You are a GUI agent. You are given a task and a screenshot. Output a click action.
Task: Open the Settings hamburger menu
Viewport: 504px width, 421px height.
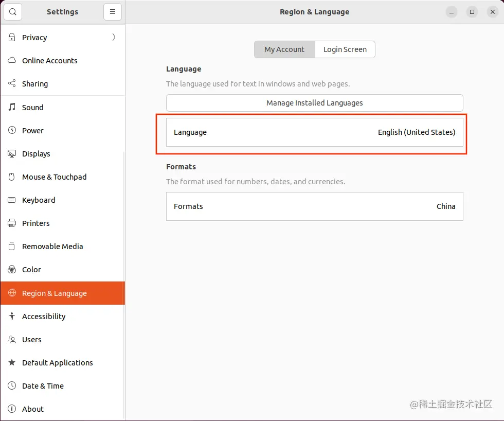[x=113, y=12]
